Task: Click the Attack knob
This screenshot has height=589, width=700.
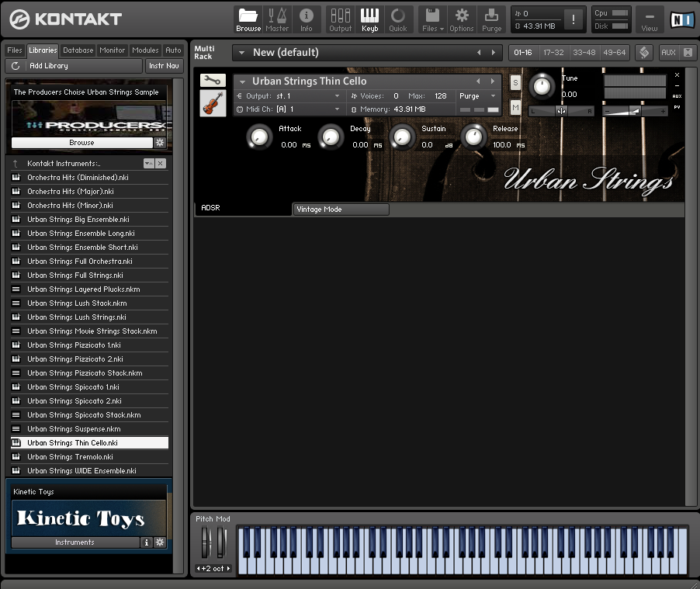Action: point(259,137)
